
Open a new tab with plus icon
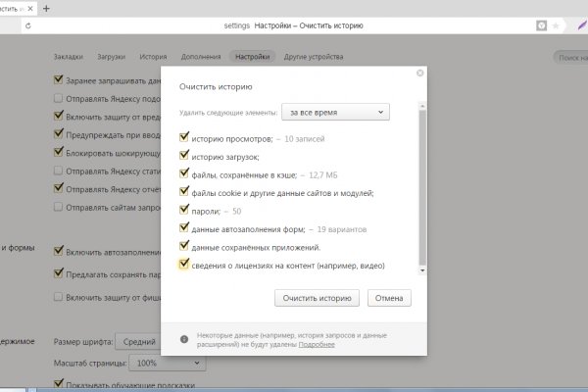click(46, 7)
